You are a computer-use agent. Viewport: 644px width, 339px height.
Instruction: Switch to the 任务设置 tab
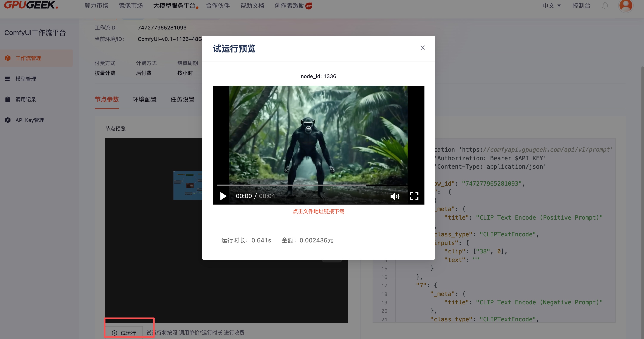click(182, 99)
